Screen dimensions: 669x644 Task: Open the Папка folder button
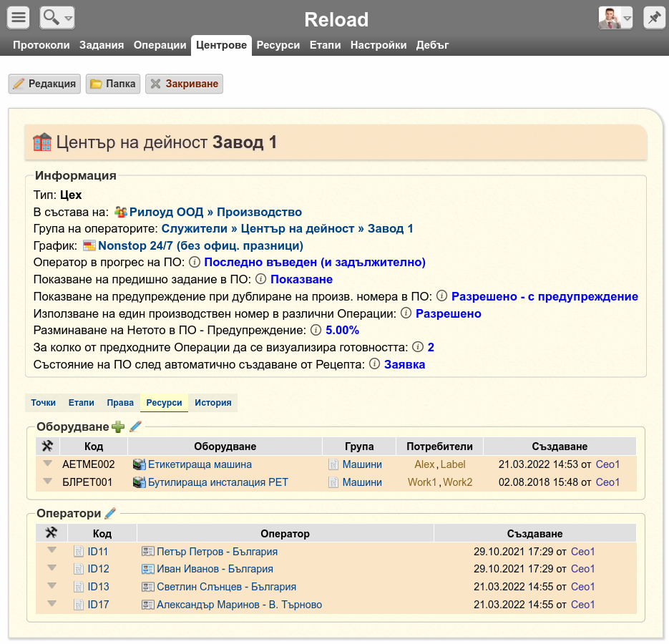point(113,84)
